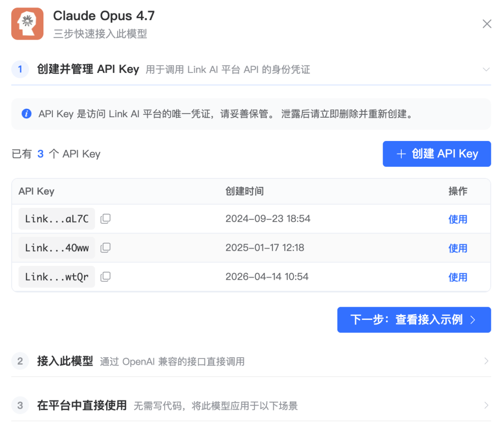Screen dimensions: 504x431
Task: Copy the Link...40ww API key
Action: coord(105,247)
